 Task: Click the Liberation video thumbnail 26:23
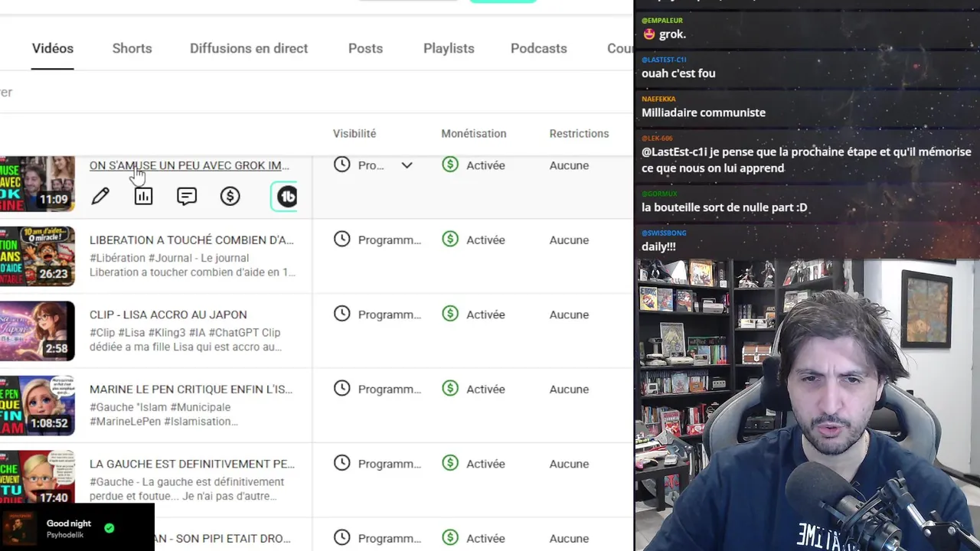click(38, 256)
